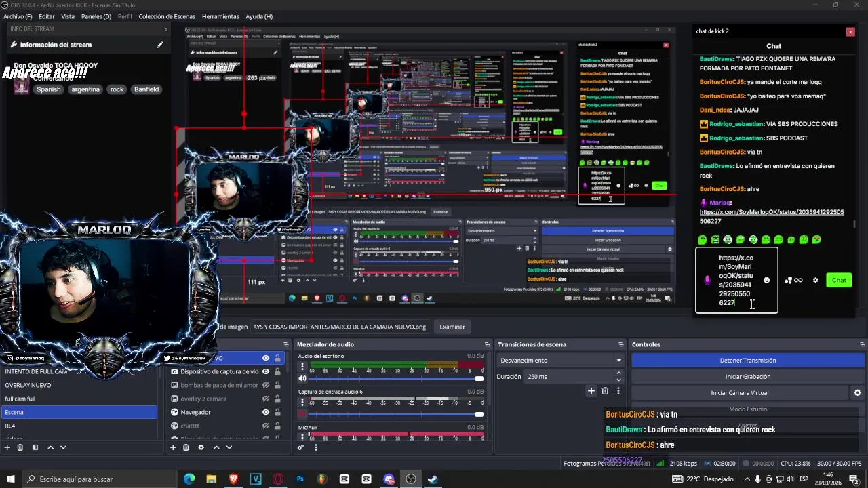This screenshot has height=488, width=868.
Task: Open Steam from the taskbar
Action: click(433, 479)
